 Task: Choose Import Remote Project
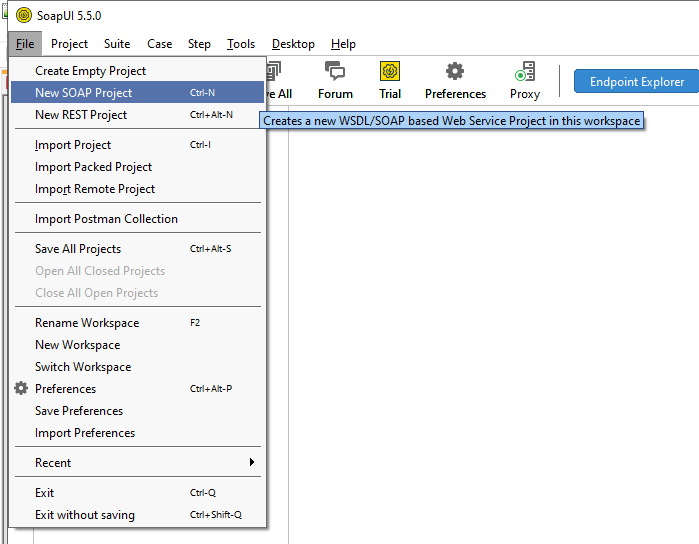point(137,189)
